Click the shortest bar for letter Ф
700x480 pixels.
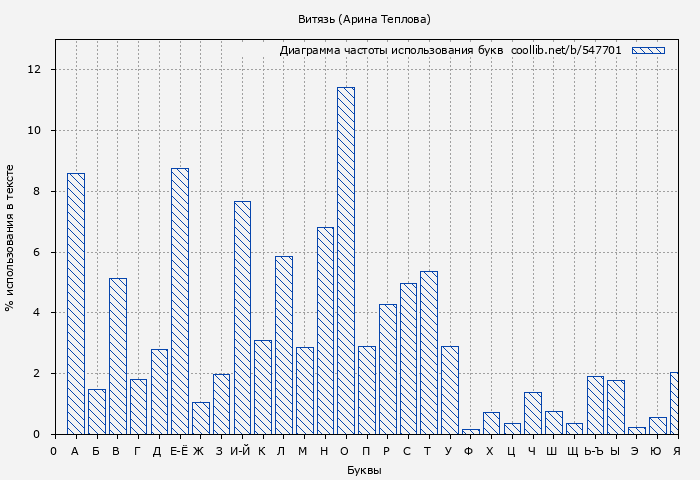click(470, 431)
